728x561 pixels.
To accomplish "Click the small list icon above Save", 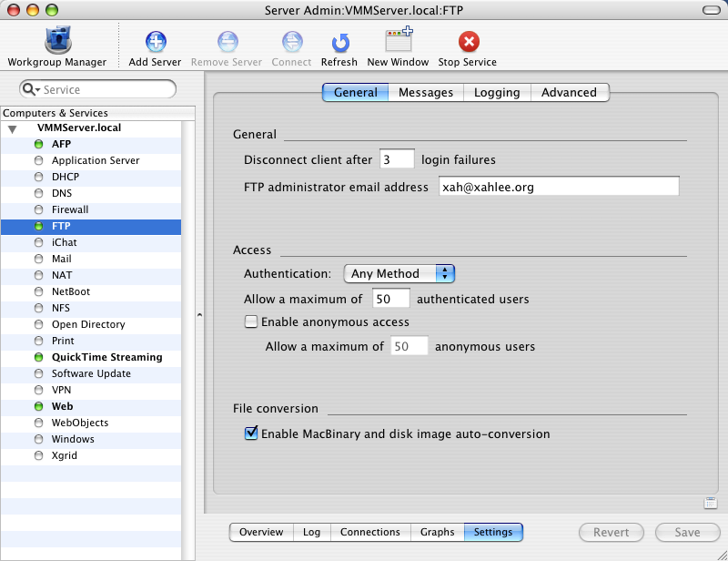I will (x=711, y=503).
